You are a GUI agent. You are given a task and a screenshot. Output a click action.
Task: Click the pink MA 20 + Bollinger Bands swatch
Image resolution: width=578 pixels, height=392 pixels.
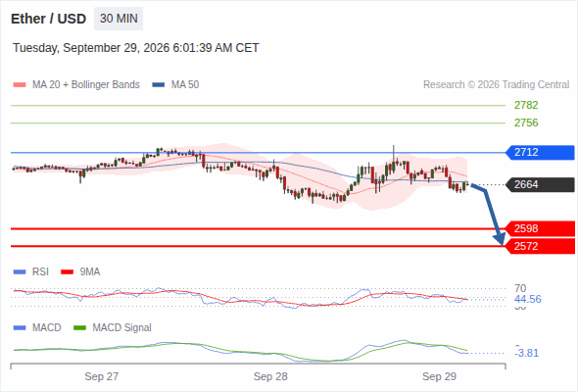click(x=20, y=85)
